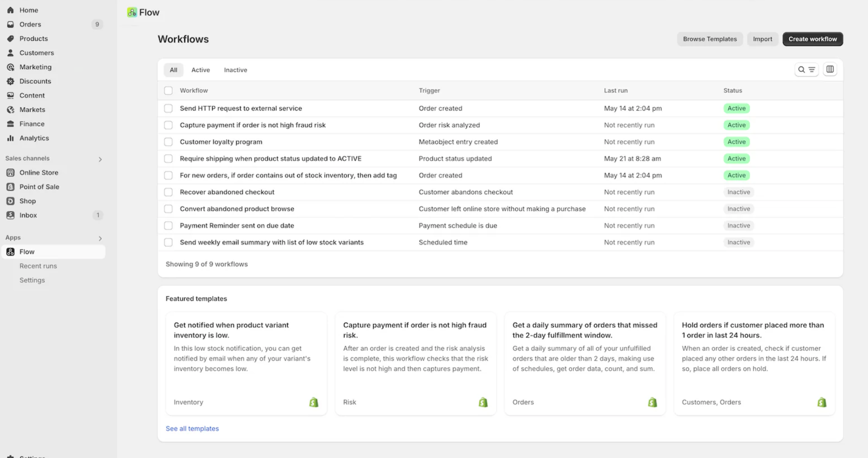This screenshot has height=458, width=868.
Task: Click the Analytics bar chart icon
Action: (x=11, y=138)
